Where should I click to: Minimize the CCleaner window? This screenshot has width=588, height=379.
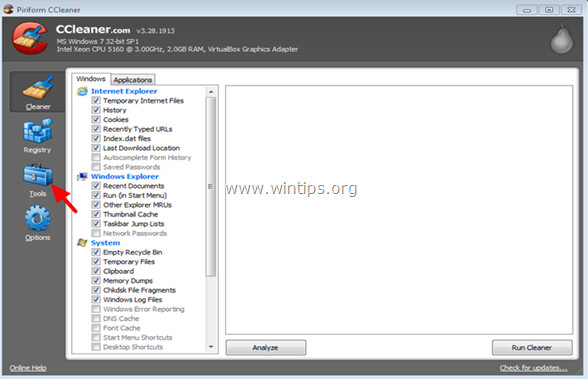point(526,10)
